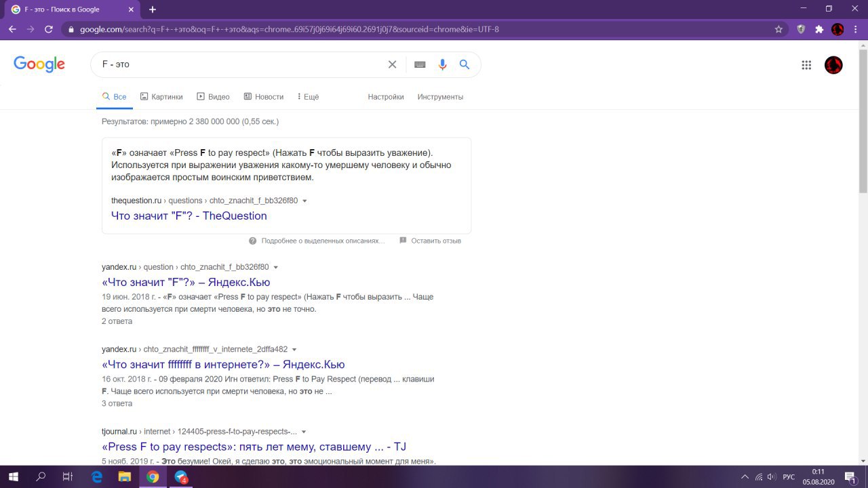Viewport: 868px width, 488px height.
Task: Switch to the 'Новости' tab
Action: 264,97
